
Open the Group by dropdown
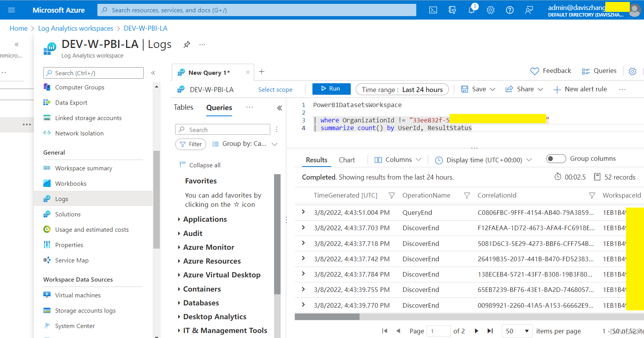(x=245, y=144)
